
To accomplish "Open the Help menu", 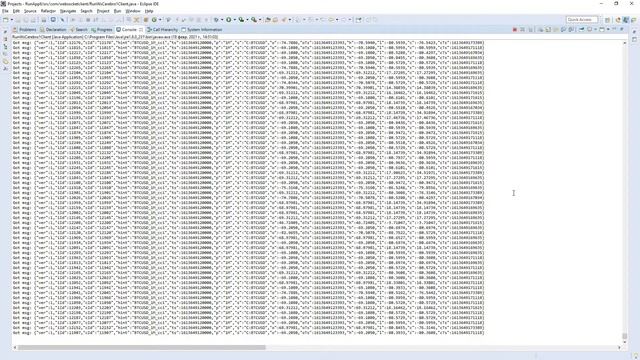I will [149, 11].
